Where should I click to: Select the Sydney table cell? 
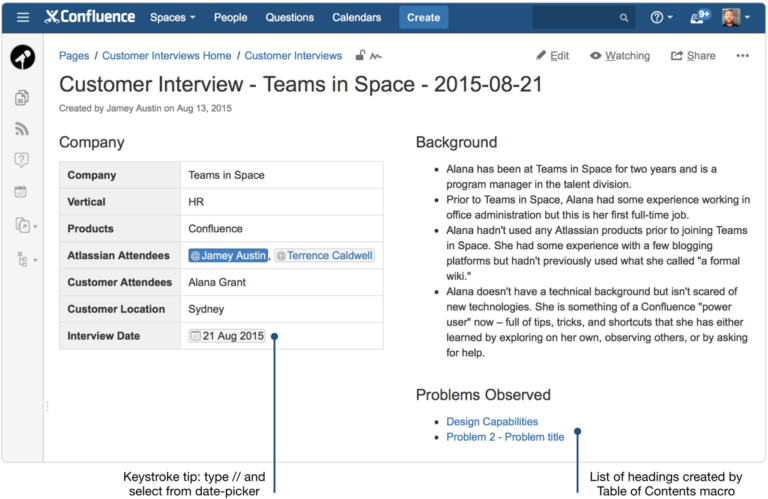pos(282,309)
